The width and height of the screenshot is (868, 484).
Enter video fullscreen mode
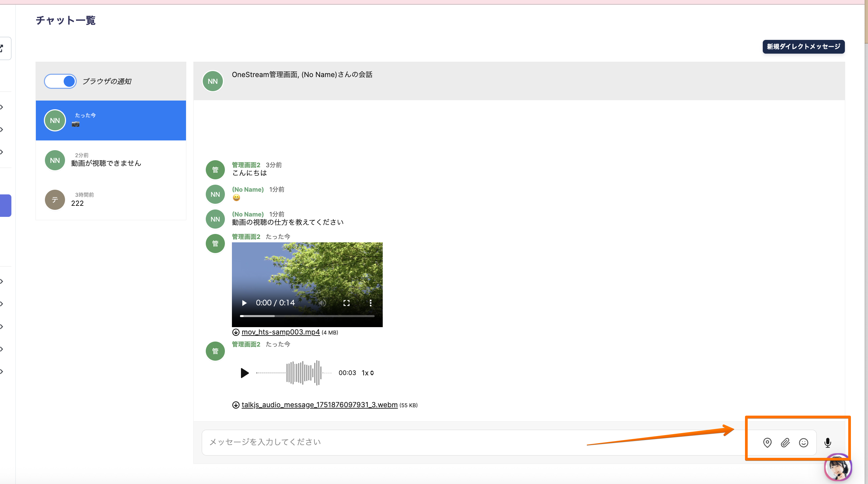tap(347, 303)
